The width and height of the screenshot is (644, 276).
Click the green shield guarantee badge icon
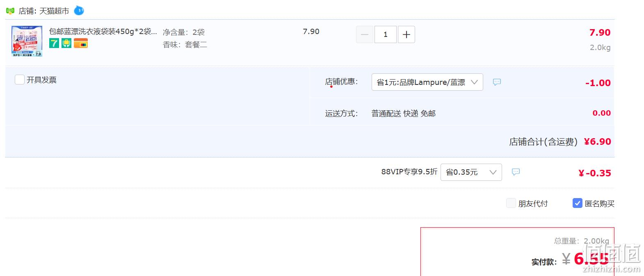[66, 43]
